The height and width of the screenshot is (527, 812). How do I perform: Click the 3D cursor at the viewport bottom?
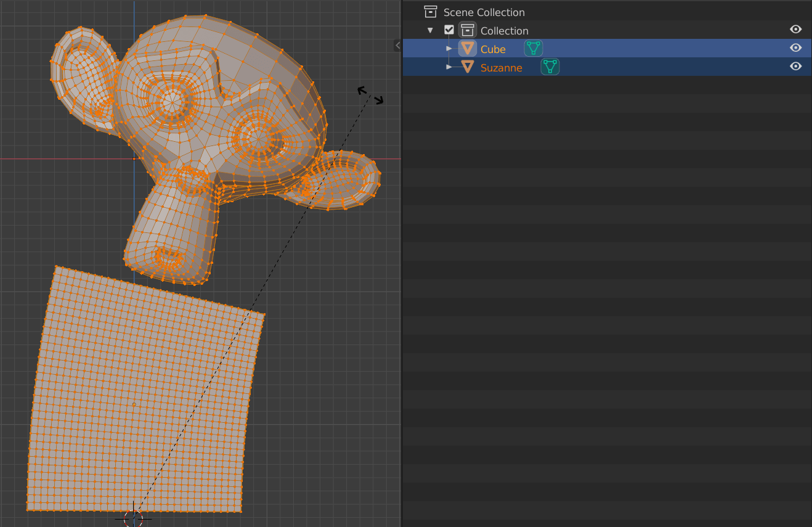[x=134, y=520]
